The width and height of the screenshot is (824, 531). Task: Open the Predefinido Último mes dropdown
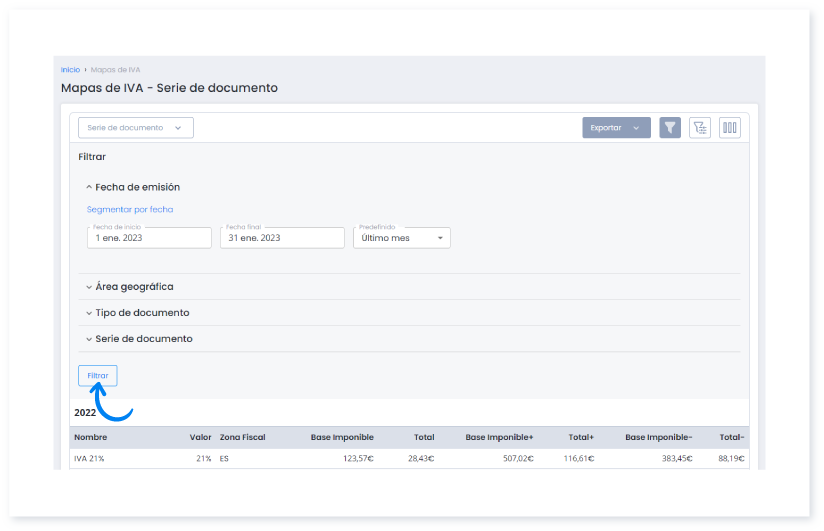pos(401,238)
